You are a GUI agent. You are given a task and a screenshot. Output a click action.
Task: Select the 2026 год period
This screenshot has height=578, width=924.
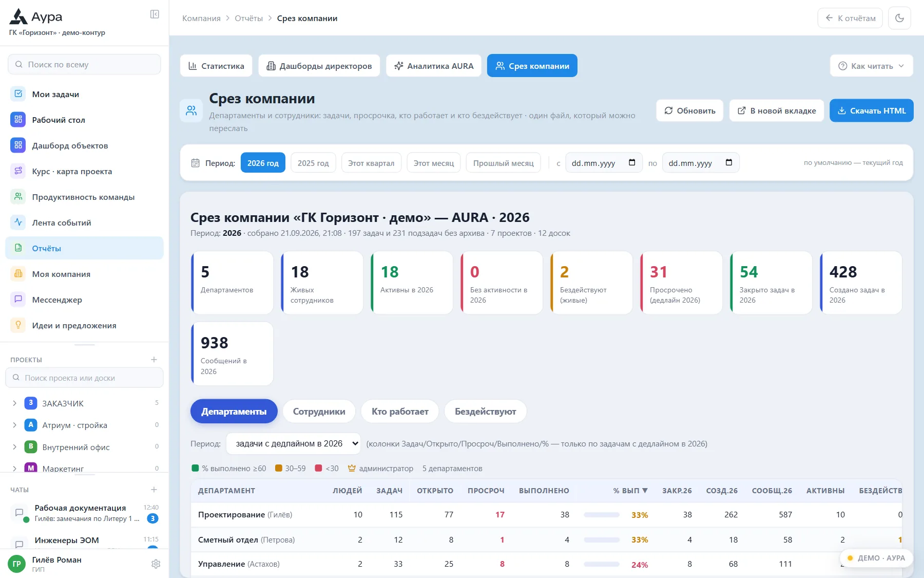pos(263,163)
